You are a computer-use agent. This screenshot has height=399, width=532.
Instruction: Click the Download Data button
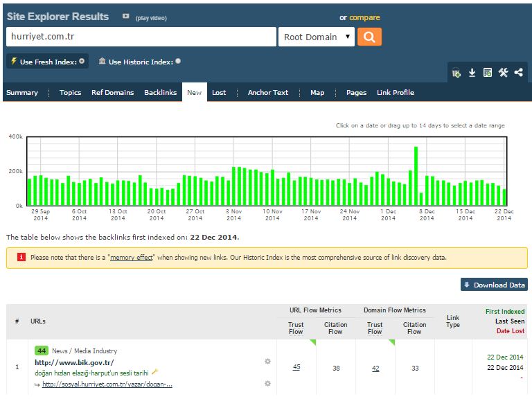tap(494, 285)
